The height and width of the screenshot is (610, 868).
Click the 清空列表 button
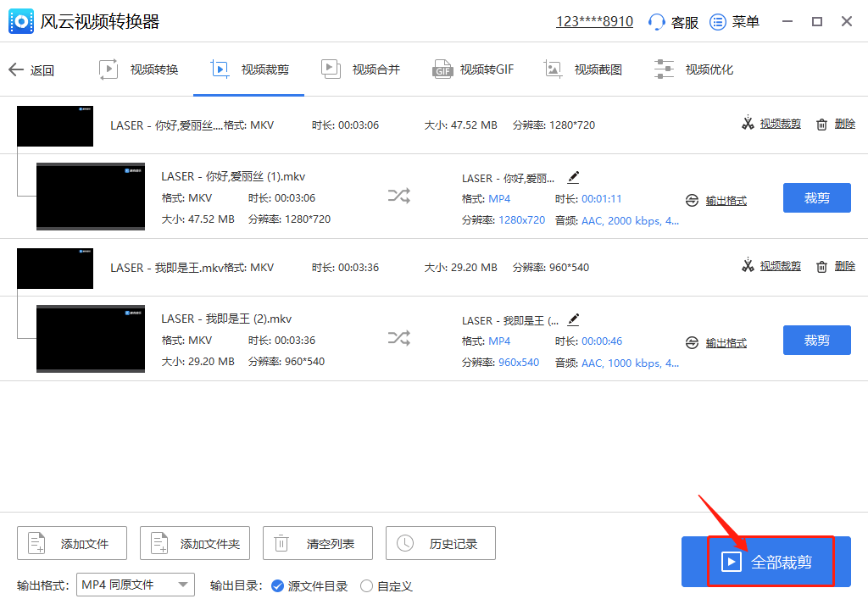tap(318, 543)
